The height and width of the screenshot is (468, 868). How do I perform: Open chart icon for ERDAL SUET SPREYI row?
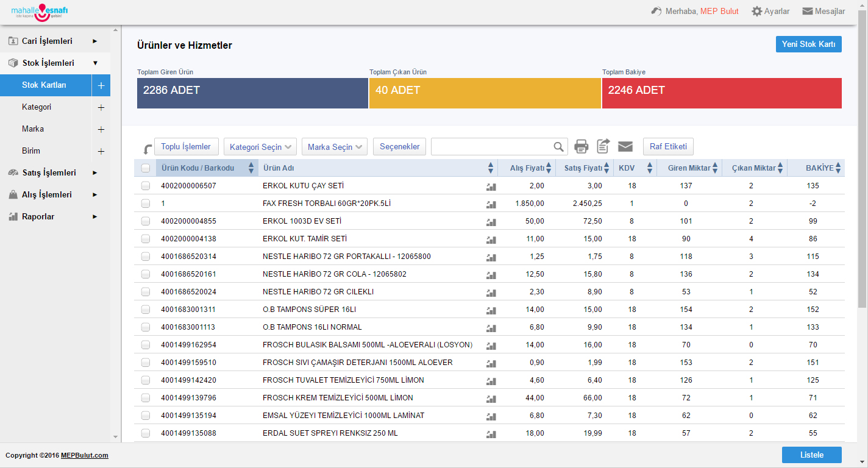[x=491, y=434]
